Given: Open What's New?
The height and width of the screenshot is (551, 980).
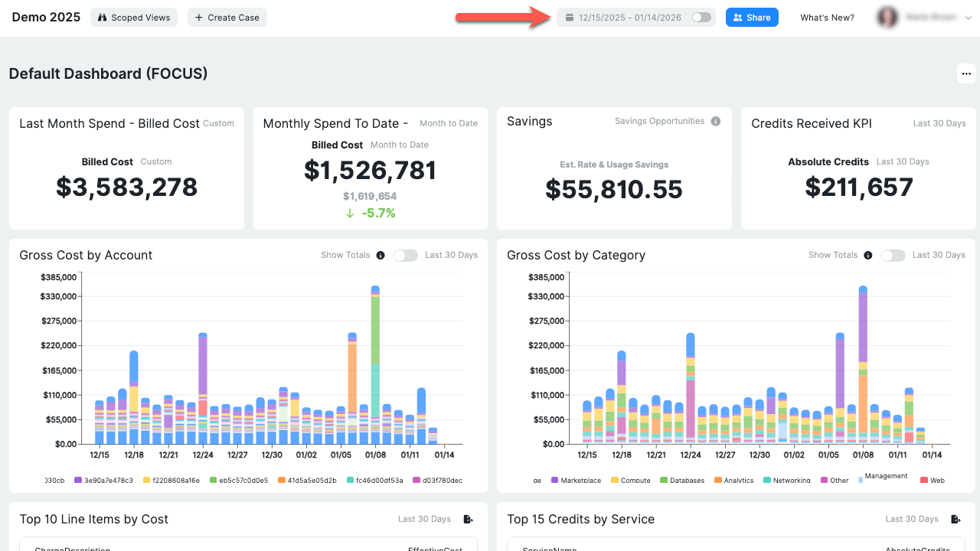Looking at the screenshot, I should tap(827, 18).
